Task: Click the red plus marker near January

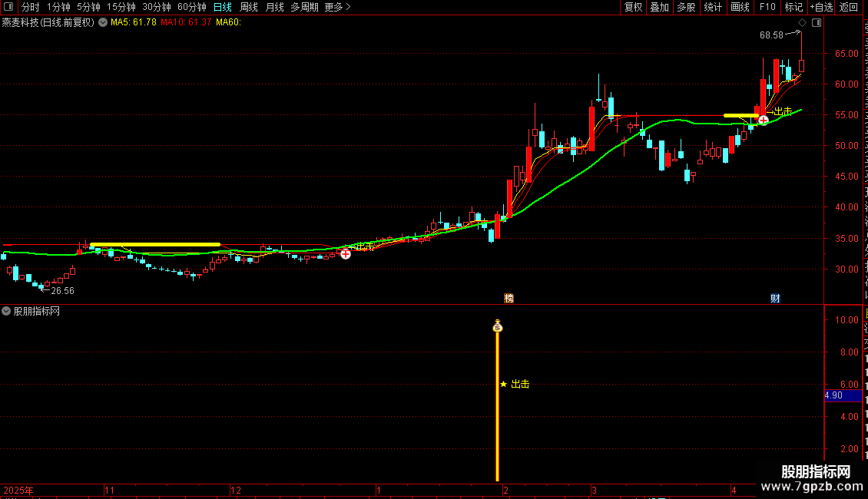Action: (346, 254)
